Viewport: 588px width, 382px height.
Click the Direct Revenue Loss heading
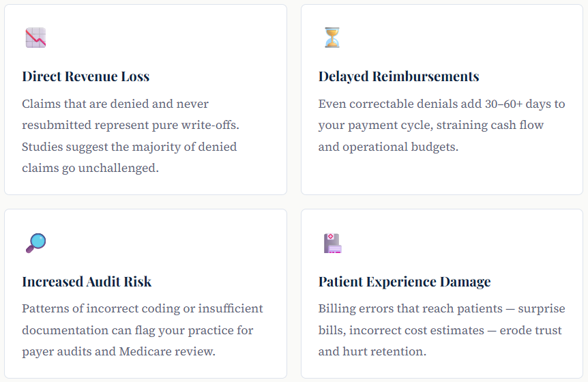click(85, 76)
